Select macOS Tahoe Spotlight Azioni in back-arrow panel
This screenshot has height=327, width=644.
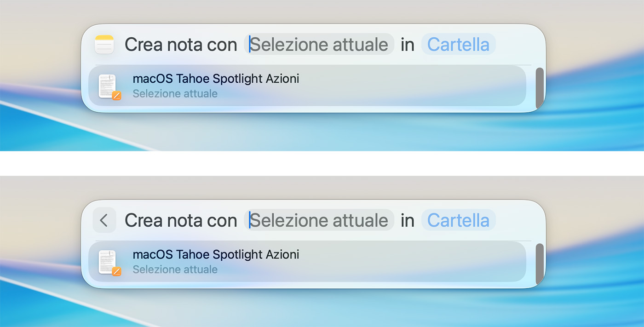click(216, 254)
